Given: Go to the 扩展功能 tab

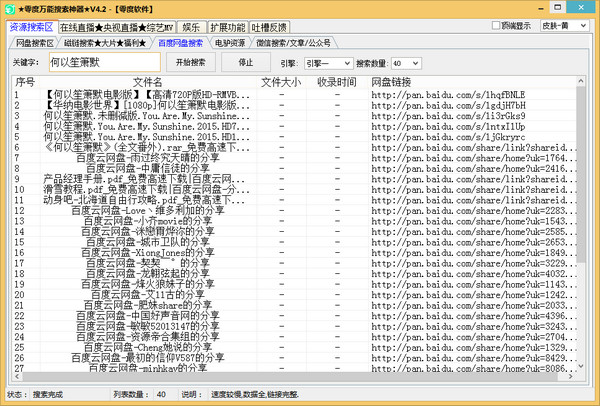Looking at the screenshot, I should click(x=233, y=26).
